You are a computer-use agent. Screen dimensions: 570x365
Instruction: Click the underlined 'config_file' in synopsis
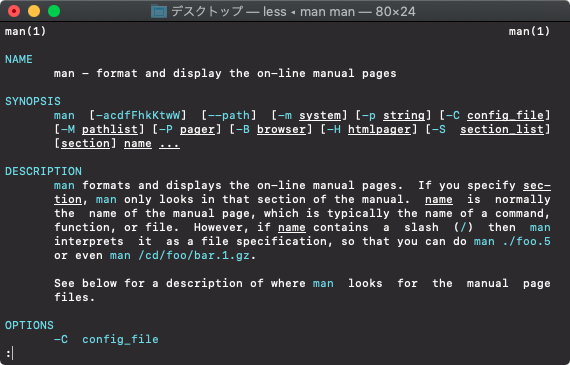point(505,116)
